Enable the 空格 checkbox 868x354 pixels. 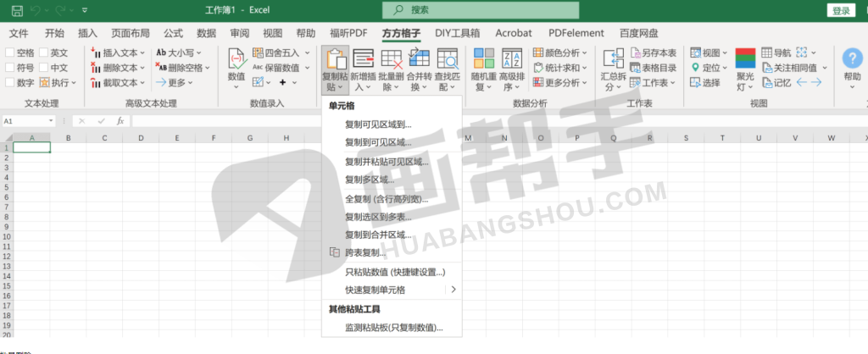tap(10, 53)
